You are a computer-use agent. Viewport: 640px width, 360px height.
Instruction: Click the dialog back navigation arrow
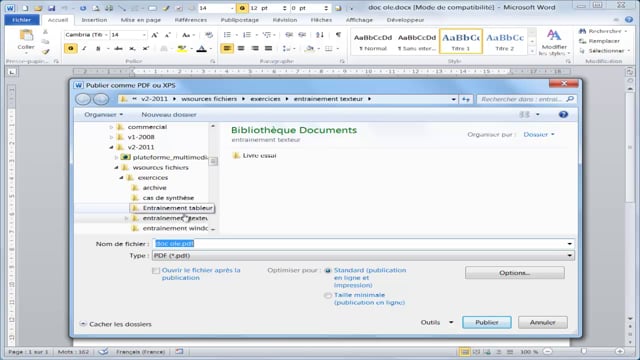[x=83, y=99]
